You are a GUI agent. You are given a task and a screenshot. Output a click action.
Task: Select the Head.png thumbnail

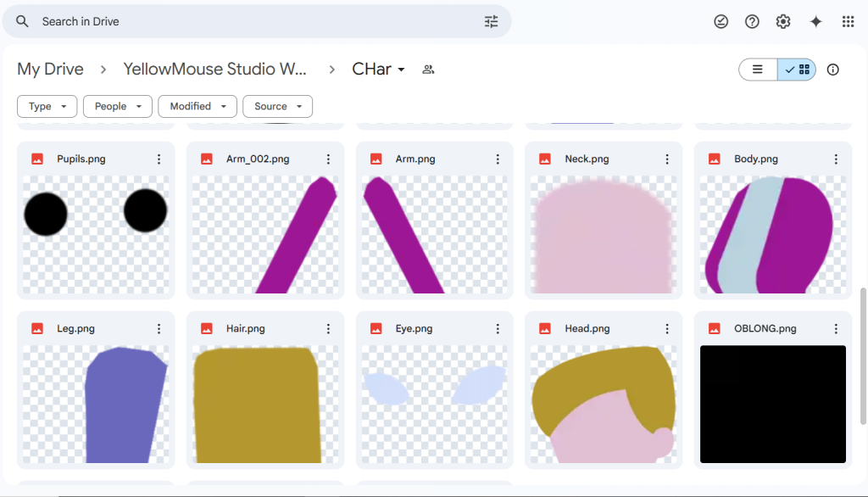[604, 404]
